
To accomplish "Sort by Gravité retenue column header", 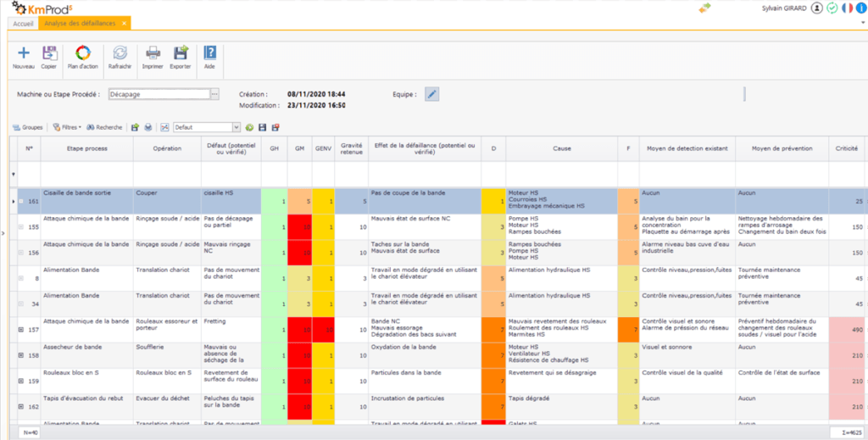I will (x=352, y=148).
